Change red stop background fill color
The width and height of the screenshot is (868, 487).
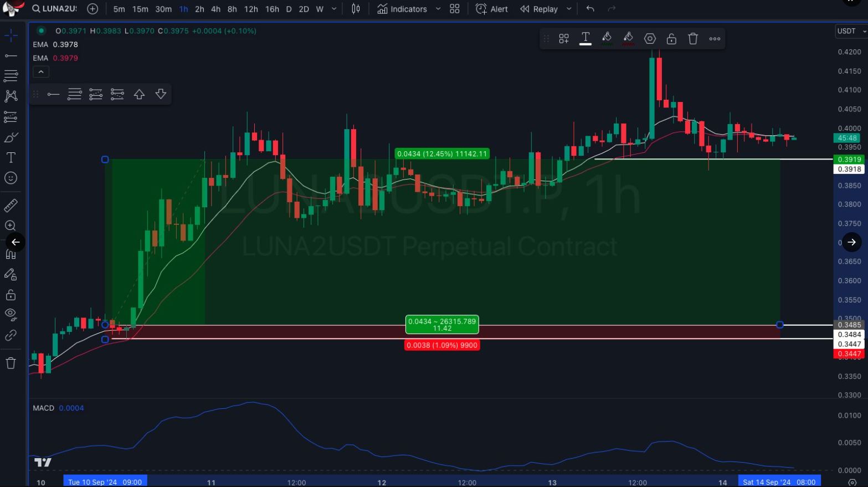[628, 39]
